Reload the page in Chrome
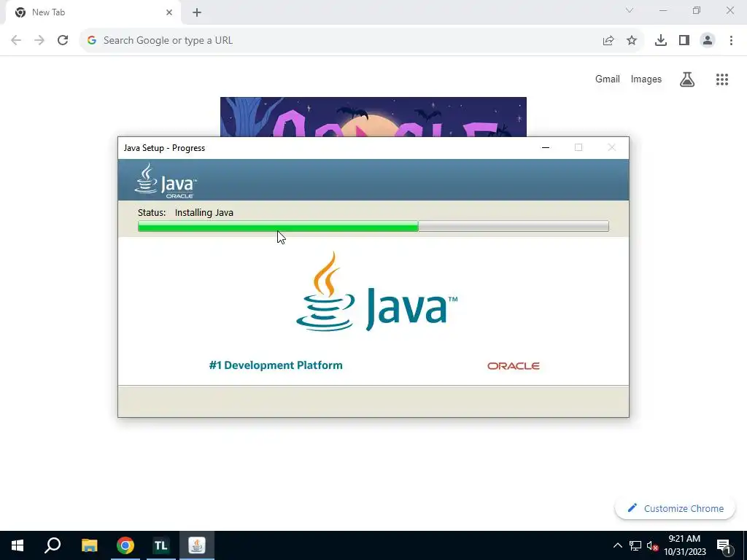Image resolution: width=747 pixels, height=560 pixels. tap(63, 41)
